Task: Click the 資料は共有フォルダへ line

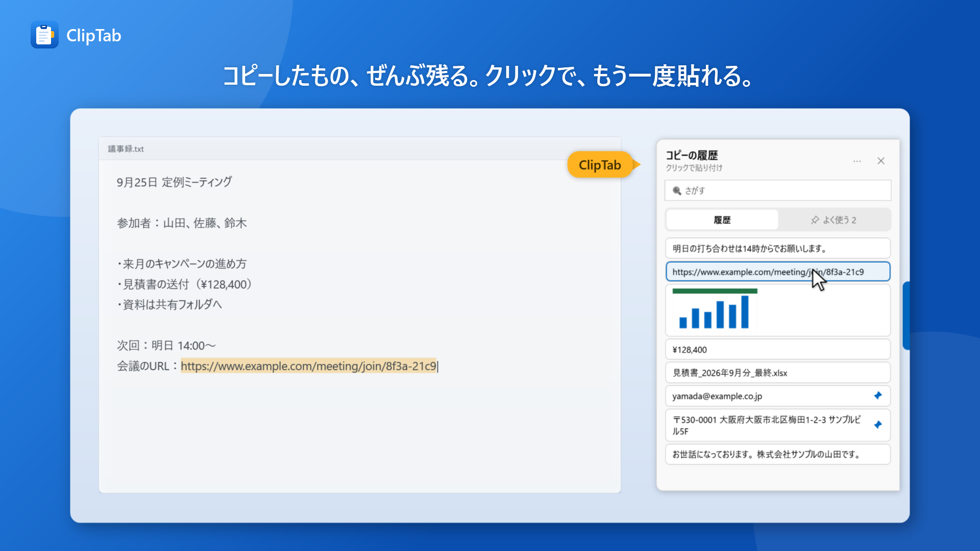Action: (x=169, y=305)
